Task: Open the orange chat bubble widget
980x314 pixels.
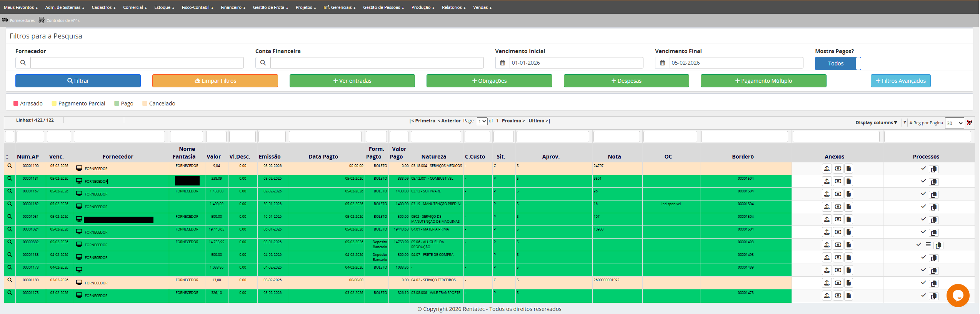Action: click(957, 295)
